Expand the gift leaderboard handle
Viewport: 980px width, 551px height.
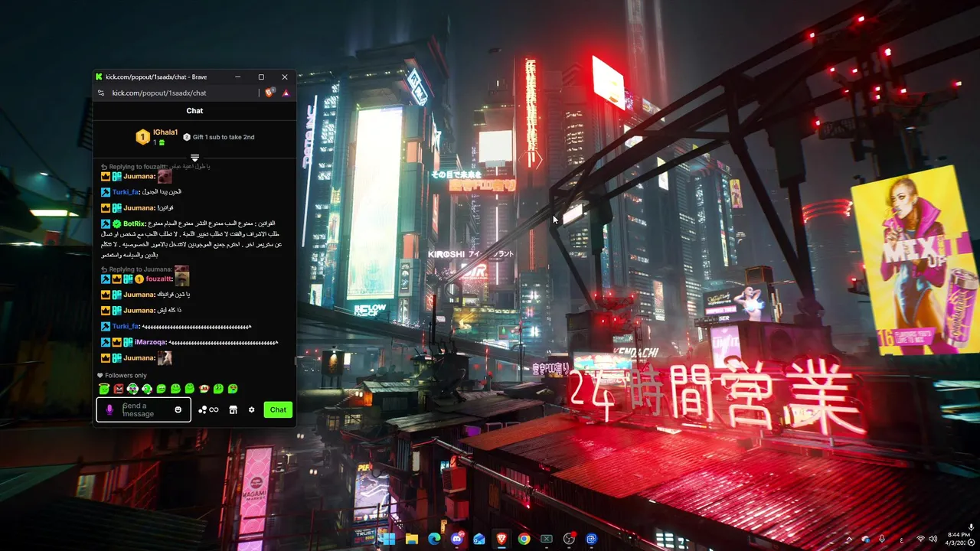pyautogui.click(x=194, y=158)
